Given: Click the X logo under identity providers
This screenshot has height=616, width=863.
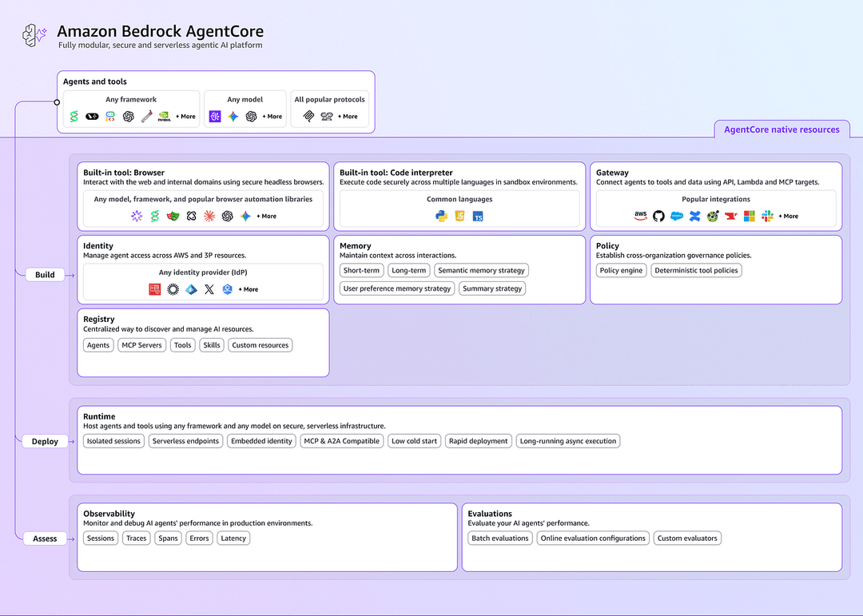Looking at the screenshot, I should tap(209, 289).
